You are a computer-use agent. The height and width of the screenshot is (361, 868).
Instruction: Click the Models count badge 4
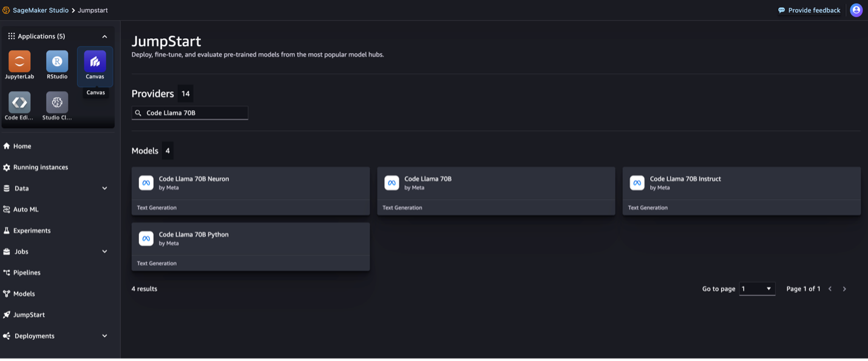point(168,150)
